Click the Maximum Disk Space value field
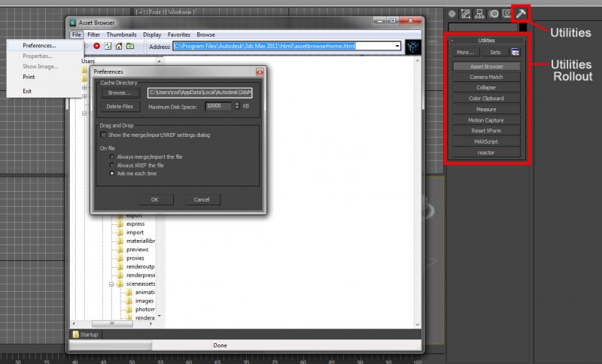 point(218,106)
